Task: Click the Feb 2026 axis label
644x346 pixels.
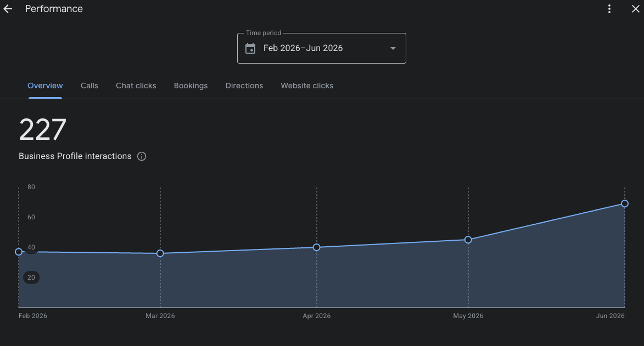Action: 33,316
